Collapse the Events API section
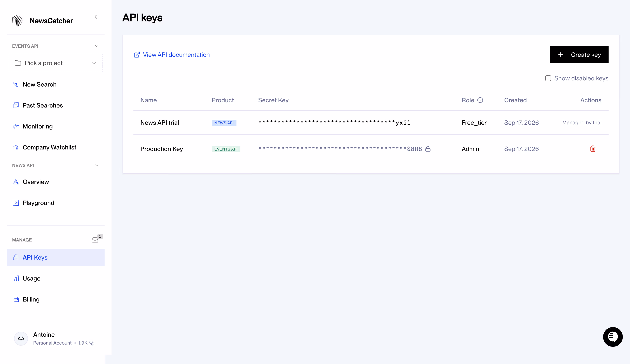630x364 pixels. 97,46
